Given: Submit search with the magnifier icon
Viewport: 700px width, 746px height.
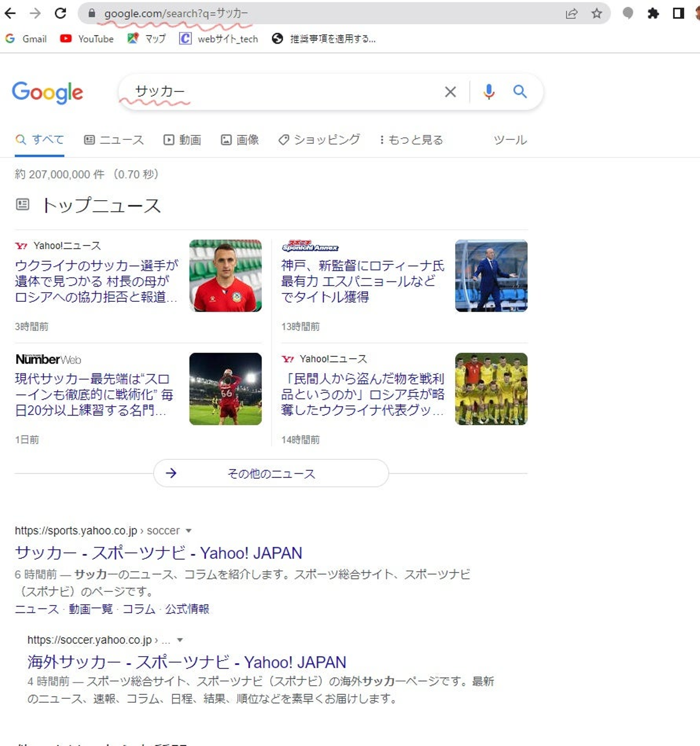Looking at the screenshot, I should tap(520, 91).
